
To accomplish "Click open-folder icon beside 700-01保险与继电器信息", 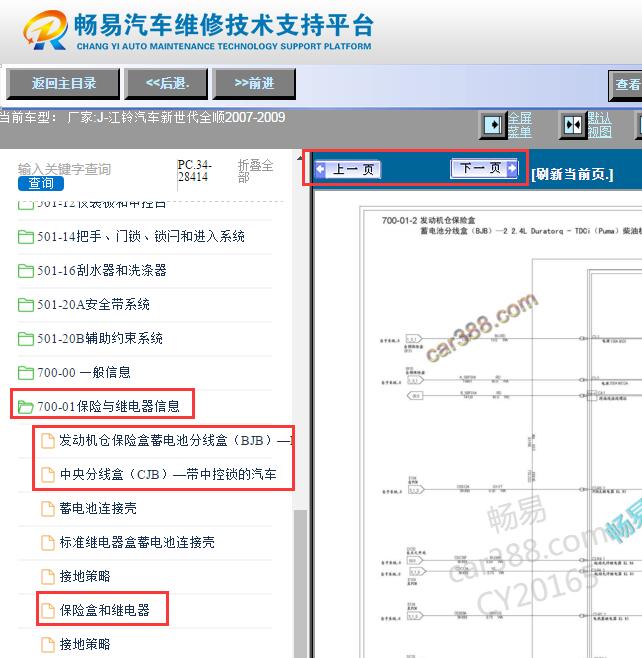I will click(x=26, y=407).
